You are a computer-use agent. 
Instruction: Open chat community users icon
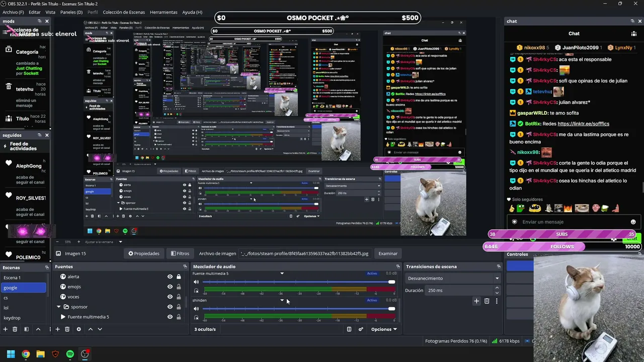coord(634,34)
